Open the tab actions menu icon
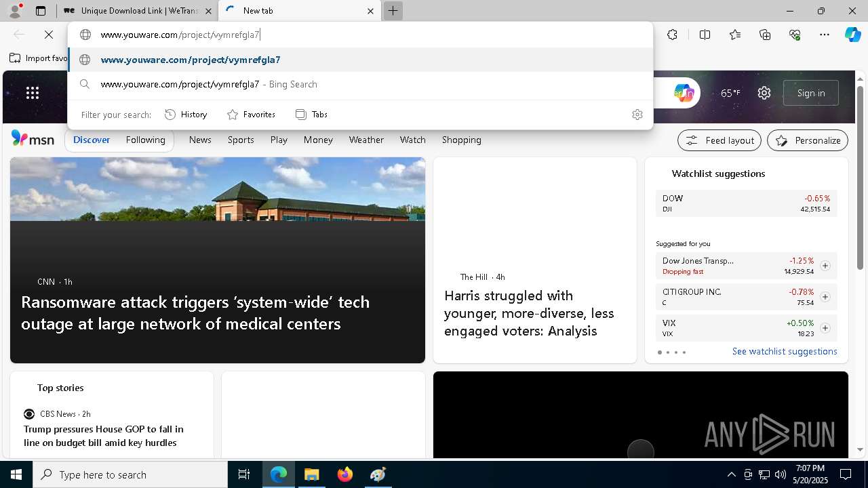 (x=41, y=11)
